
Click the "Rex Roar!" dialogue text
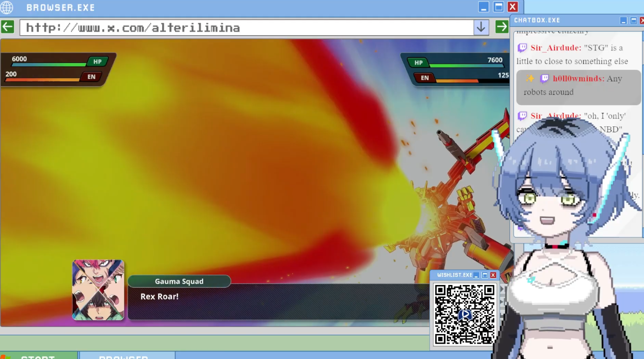pyautogui.click(x=159, y=297)
